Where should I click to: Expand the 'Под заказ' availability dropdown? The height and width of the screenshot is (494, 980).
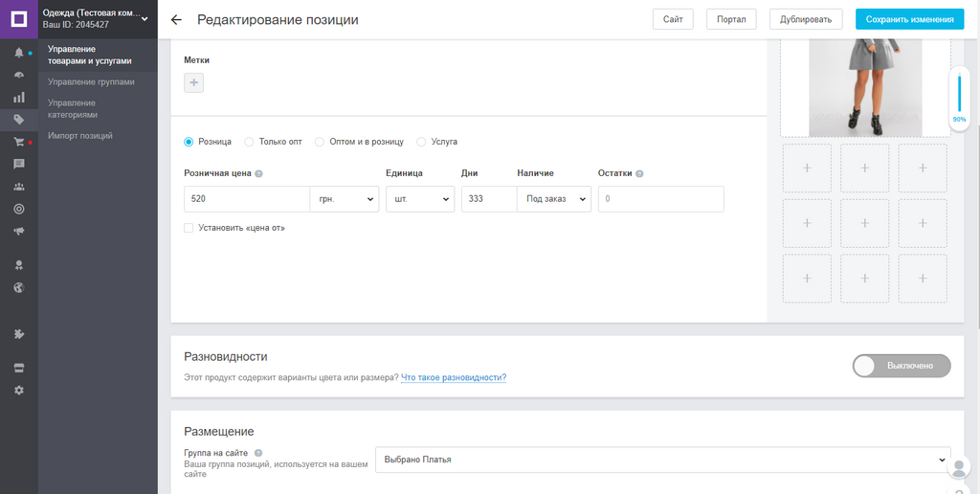point(554,199)
